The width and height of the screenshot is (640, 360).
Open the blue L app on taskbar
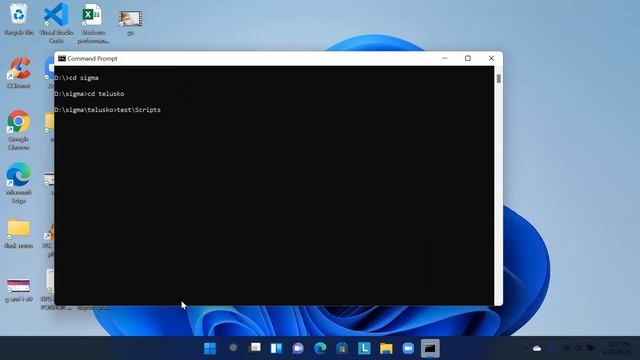364,348
